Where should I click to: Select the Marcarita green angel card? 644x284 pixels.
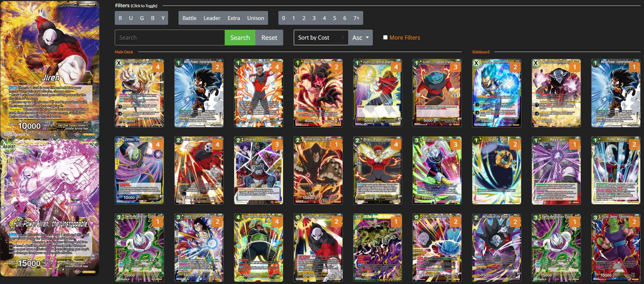[x=437, y=170]
